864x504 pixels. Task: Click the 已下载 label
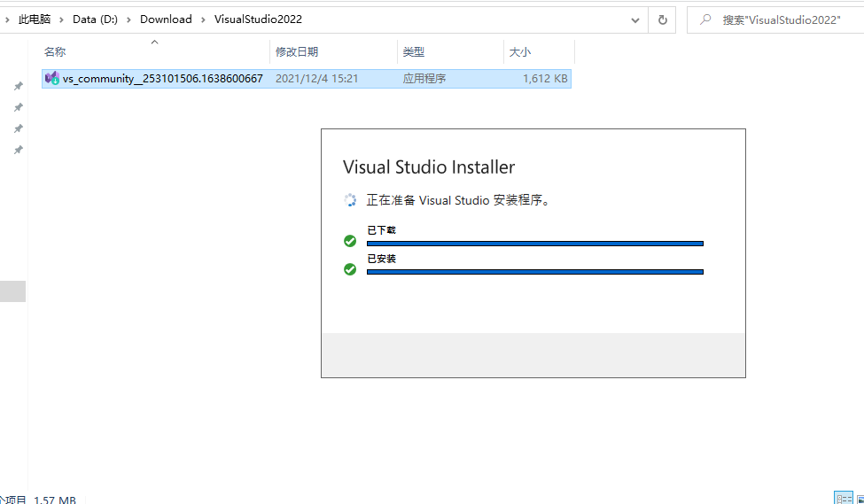[381, 229]
